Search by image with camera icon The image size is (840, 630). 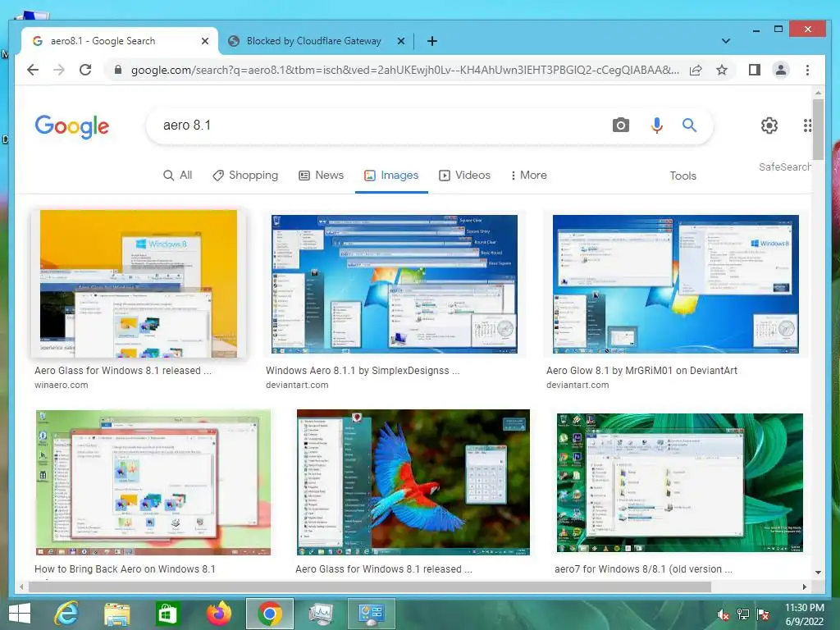tap(620, 126)
